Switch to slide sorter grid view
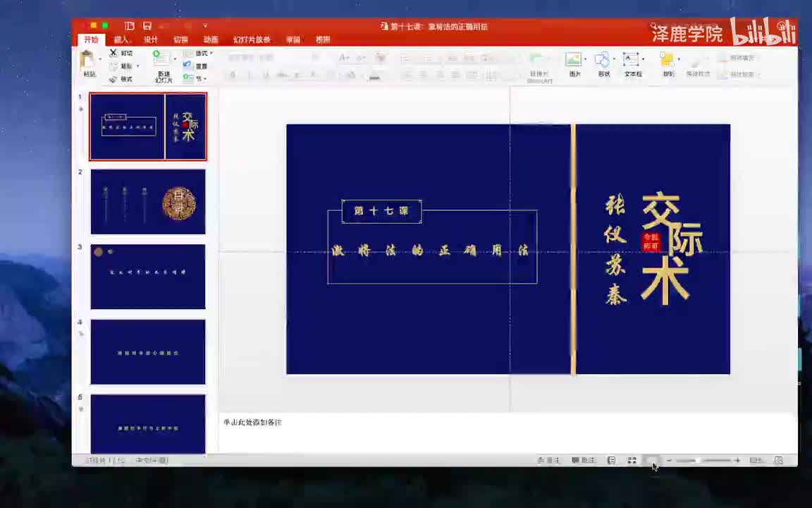Viewport: 812px width, 508px height. [632, 460]
